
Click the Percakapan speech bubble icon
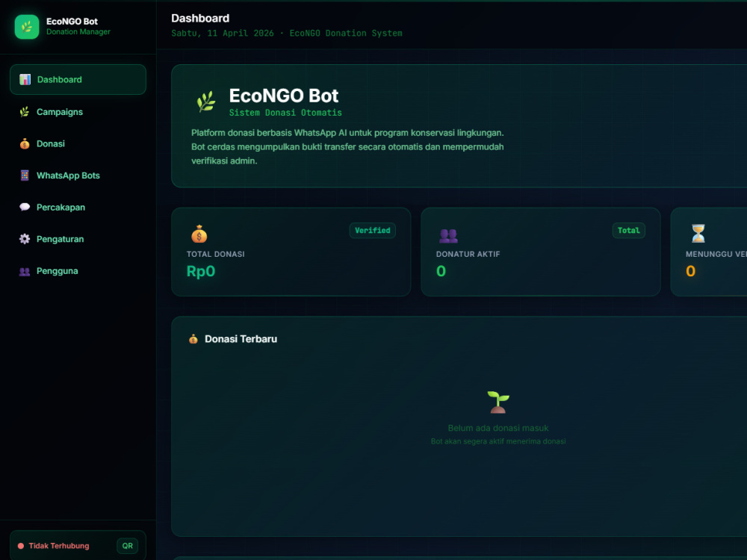click(25, 207)
